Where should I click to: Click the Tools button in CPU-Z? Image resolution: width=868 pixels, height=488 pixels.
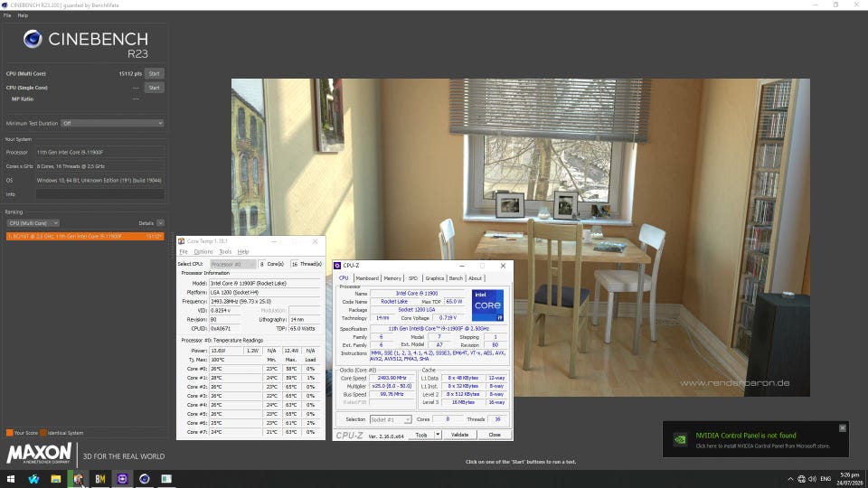click(421, 435)
